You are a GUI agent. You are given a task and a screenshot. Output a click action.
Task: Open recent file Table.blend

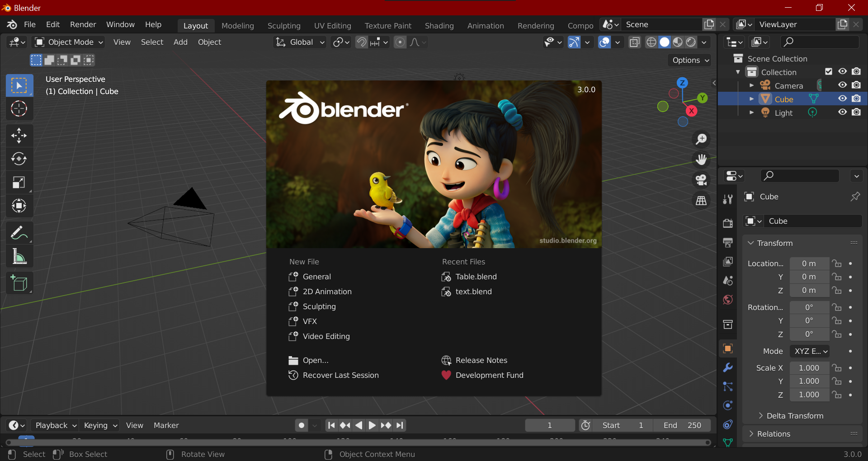click(469, 277)
